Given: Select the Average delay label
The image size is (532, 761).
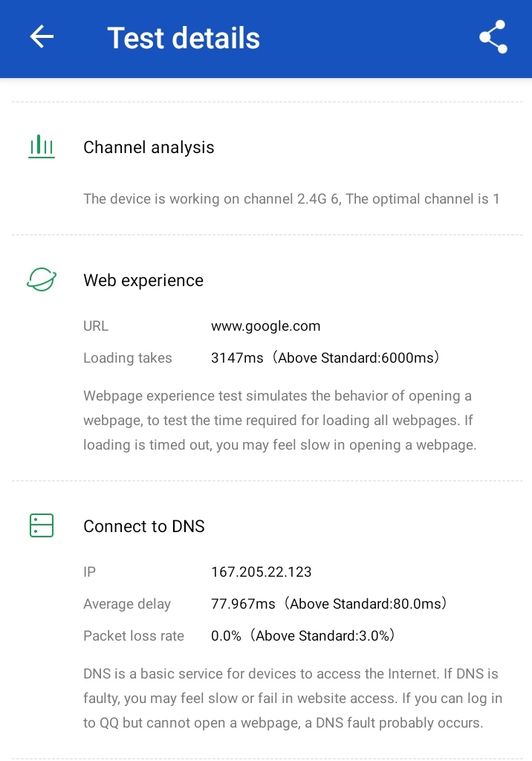Looking at the screenshot, I should click(127, 603).
